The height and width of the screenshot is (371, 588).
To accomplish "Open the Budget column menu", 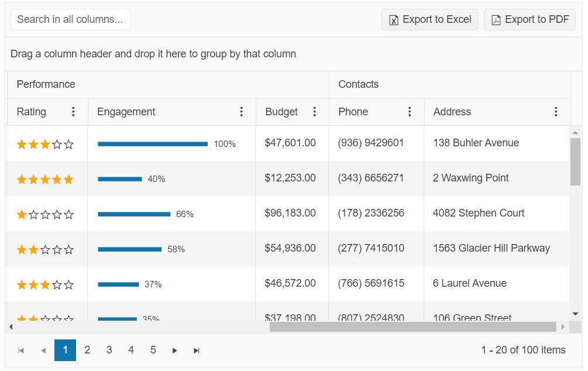I will coord(315,112).
